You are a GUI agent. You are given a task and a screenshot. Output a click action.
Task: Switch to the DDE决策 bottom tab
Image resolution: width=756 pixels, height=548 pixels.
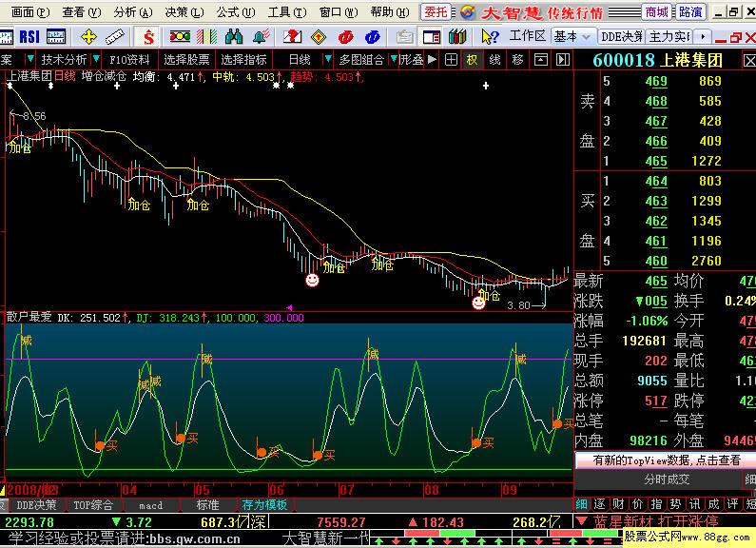click(x=36, y=505)
